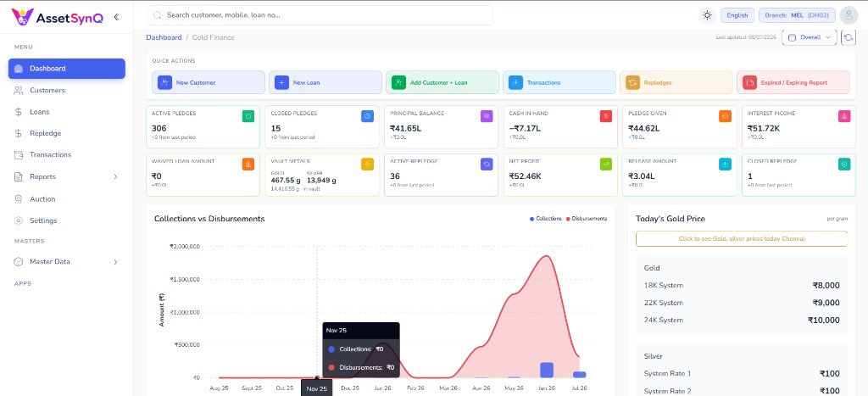Go to Customers in the sidebar
Screen dimensions: 868x396
(x=67, y=90)
